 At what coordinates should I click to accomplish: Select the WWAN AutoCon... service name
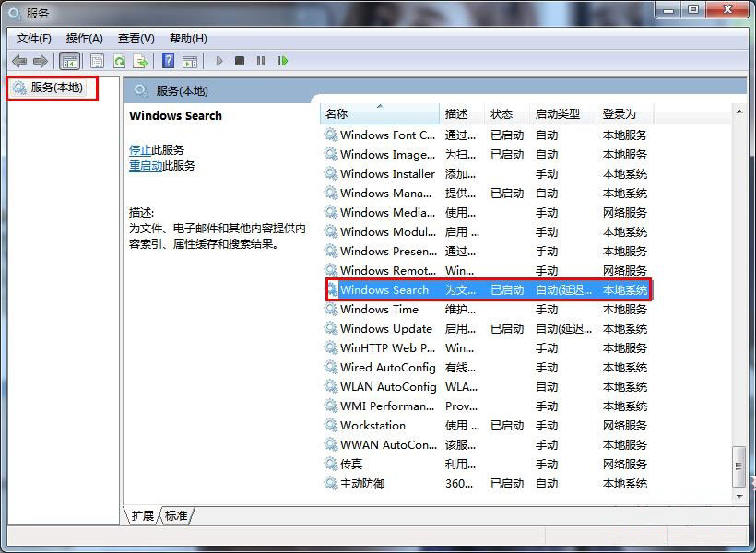pos(388,444)
